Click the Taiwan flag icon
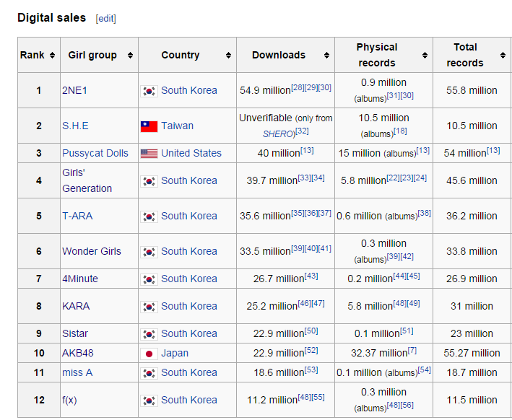 pyautogui.click(x=149, y=126)
